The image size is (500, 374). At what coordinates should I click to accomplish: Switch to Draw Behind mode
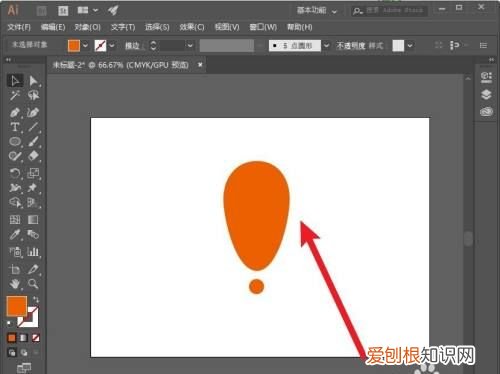(x=24, y=353)
